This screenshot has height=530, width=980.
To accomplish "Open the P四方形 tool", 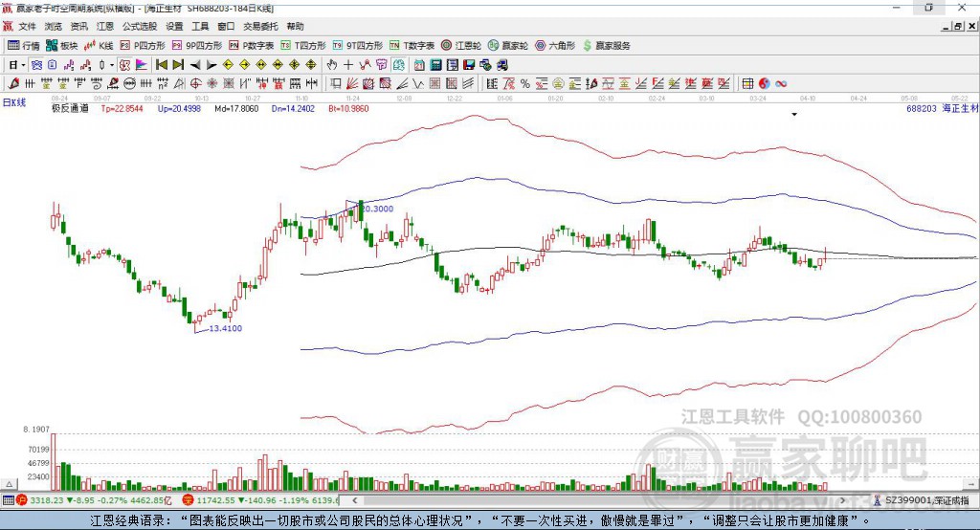I will [x=144, y=45].
